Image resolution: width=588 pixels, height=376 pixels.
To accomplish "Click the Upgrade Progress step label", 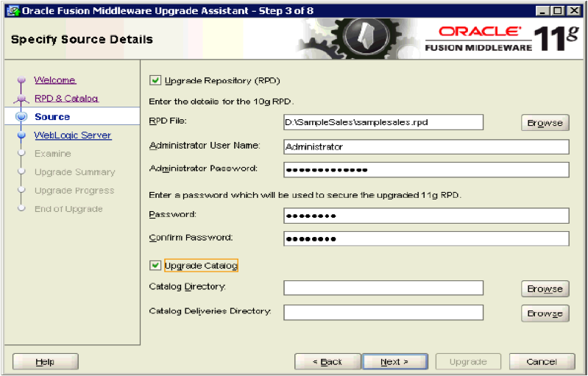I will (x=74, y=191).
